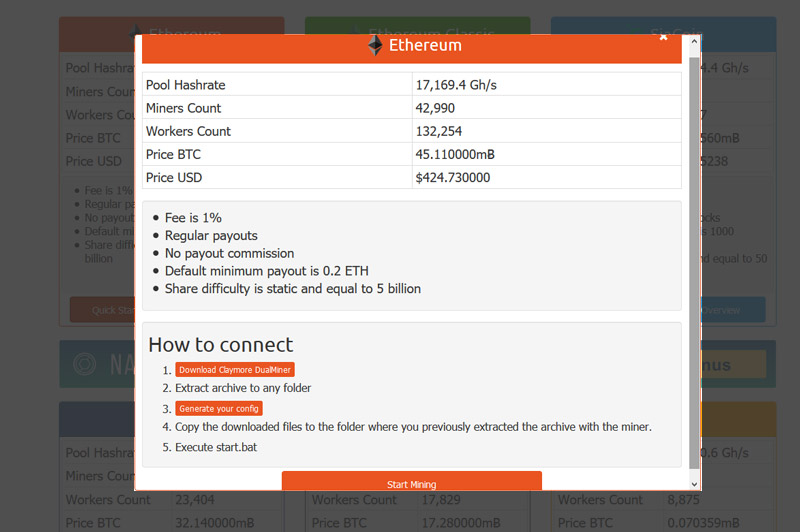Click the Share difficulty 5 billion bullet

(293, 289)
